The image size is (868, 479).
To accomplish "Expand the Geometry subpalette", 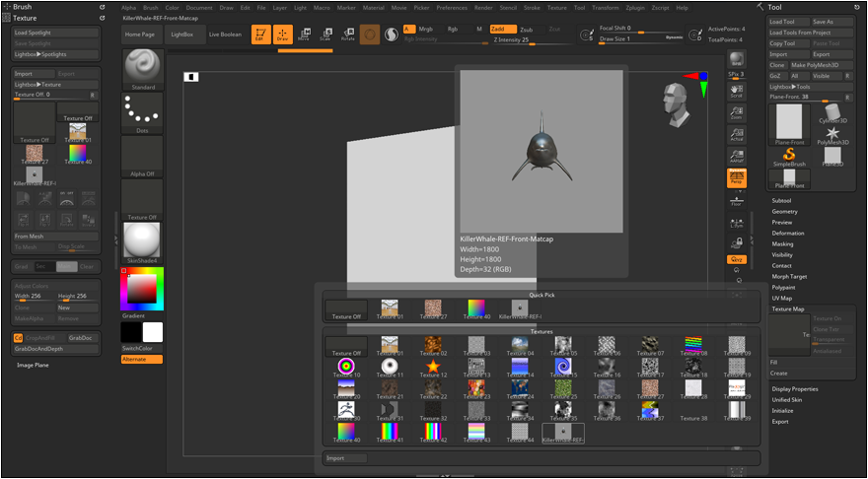I will point(785,212).
